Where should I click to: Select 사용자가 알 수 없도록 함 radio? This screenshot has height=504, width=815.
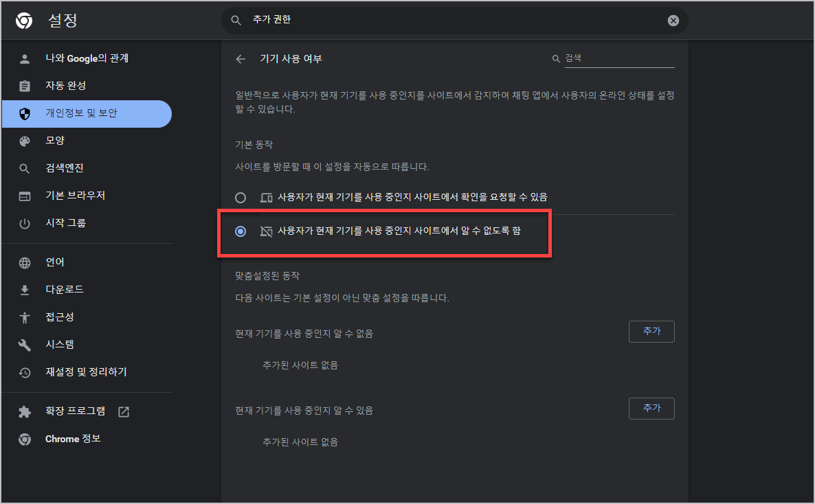coord(241,231)
